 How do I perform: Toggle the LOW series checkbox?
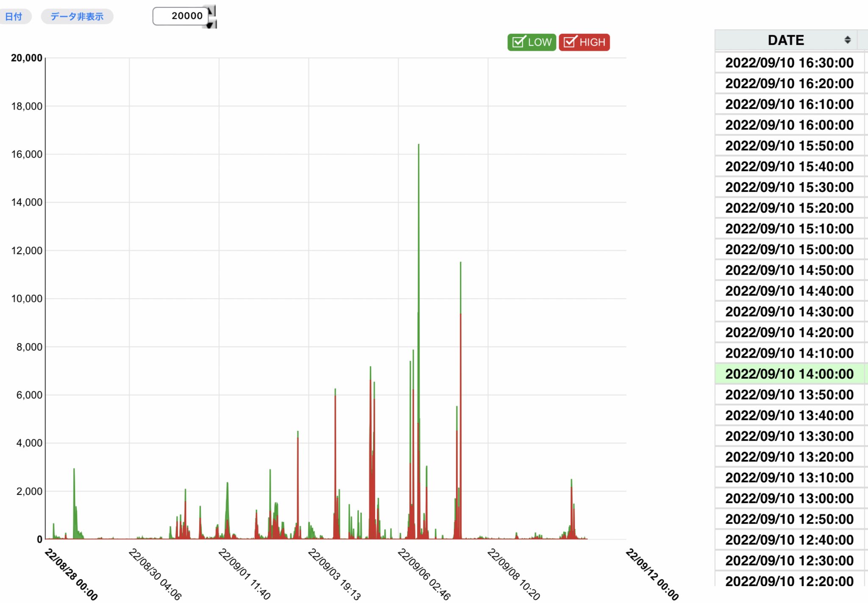[519, 42]
